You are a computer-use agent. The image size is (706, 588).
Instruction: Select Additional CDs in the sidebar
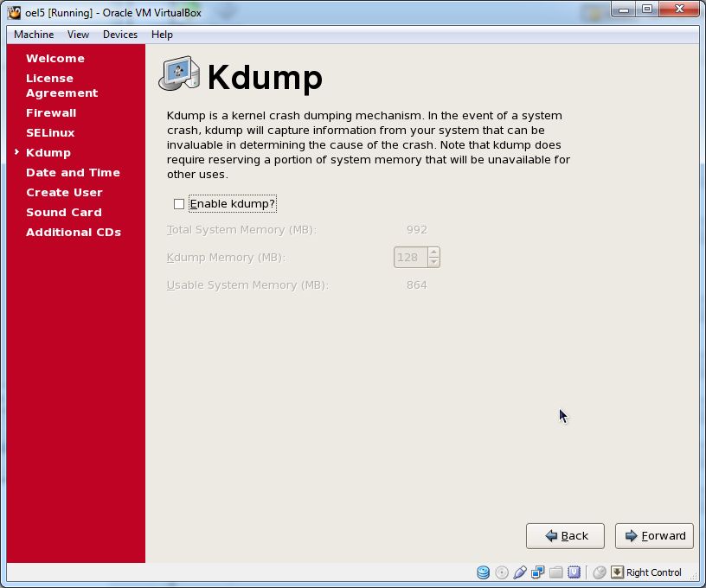(x=74, y=232)
